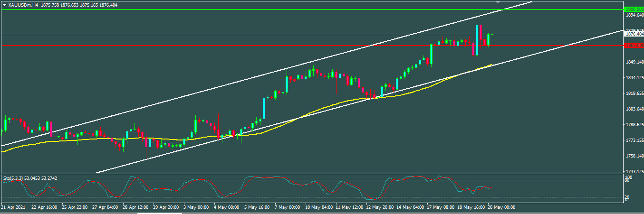Click the red 1865.000 price label
644x214 pixels.
pyautogui.click(x=634, y=46)
